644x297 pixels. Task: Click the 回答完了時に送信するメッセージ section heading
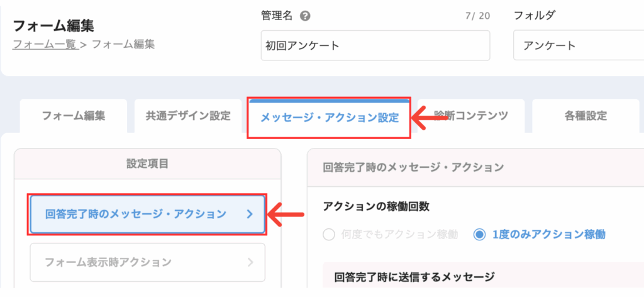414,276
